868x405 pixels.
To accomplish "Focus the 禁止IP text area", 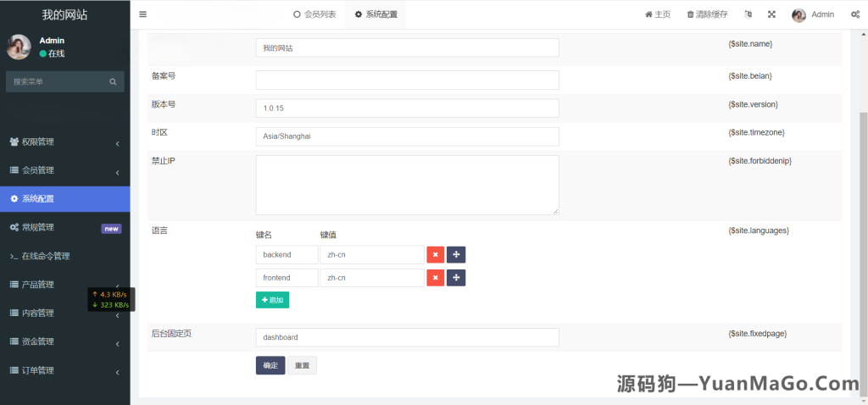I will coord(407,185).
